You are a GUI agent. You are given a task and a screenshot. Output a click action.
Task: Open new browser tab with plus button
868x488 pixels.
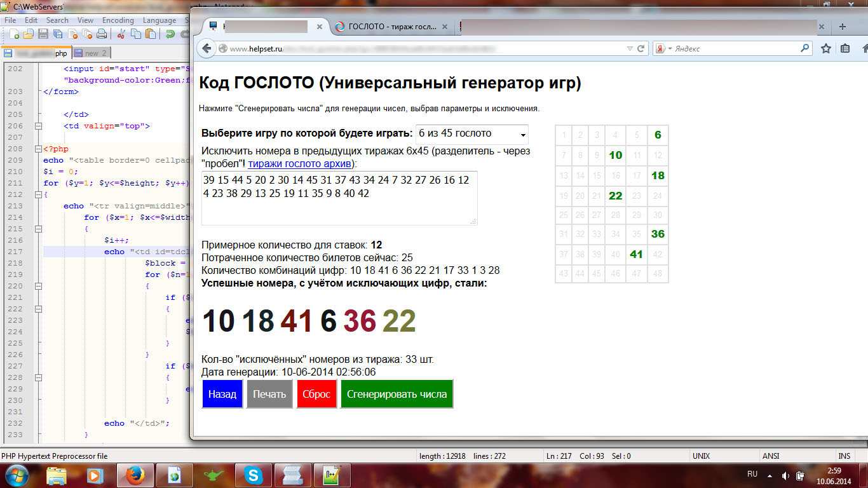[x=843, y=27]
